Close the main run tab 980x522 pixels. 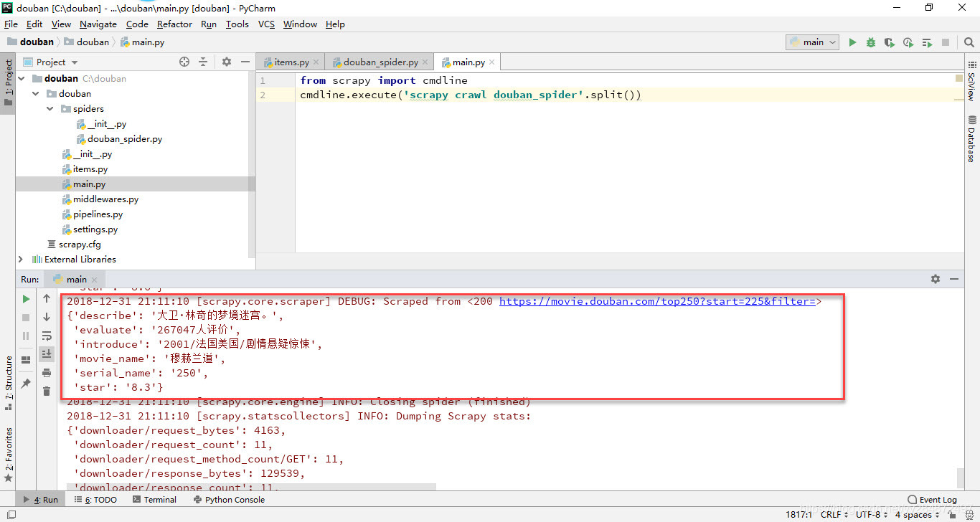click(95, 280)
